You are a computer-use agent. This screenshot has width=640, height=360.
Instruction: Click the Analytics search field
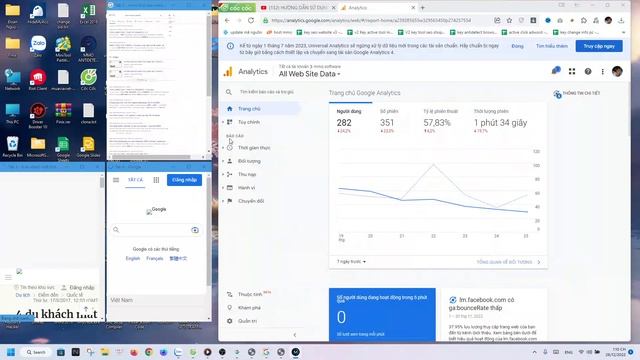tap(267, 92)
